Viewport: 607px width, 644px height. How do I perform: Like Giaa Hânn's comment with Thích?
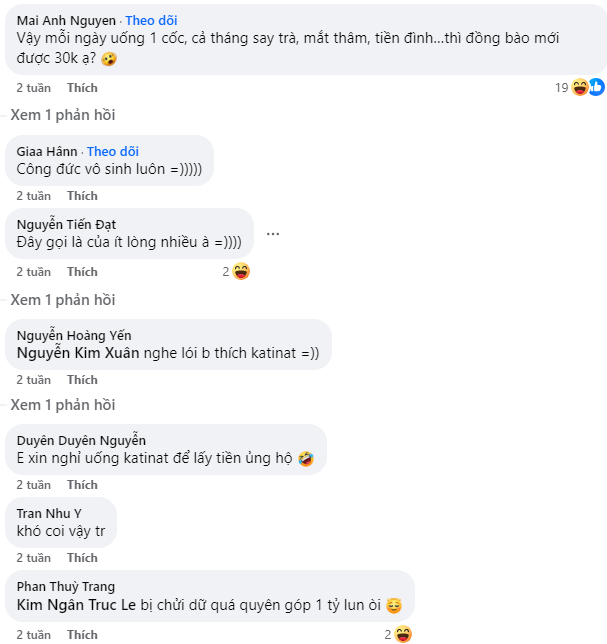tap(82, 196)
